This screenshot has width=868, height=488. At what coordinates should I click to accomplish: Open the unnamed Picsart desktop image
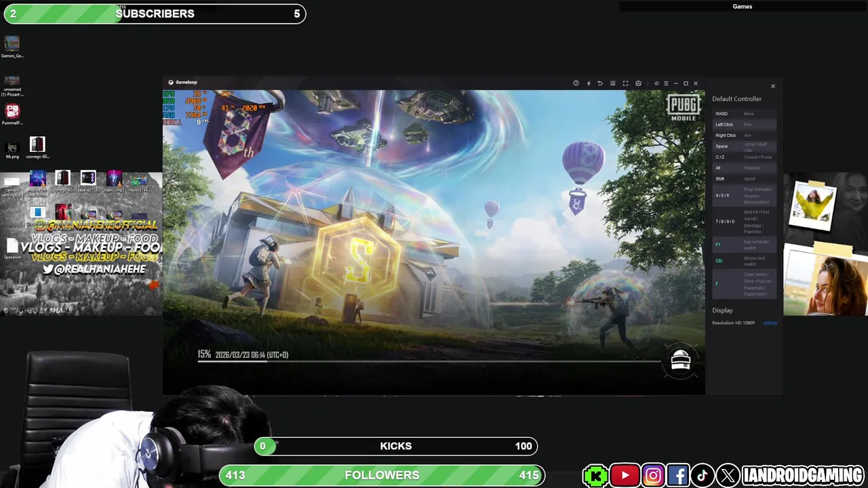click(12, 86)
